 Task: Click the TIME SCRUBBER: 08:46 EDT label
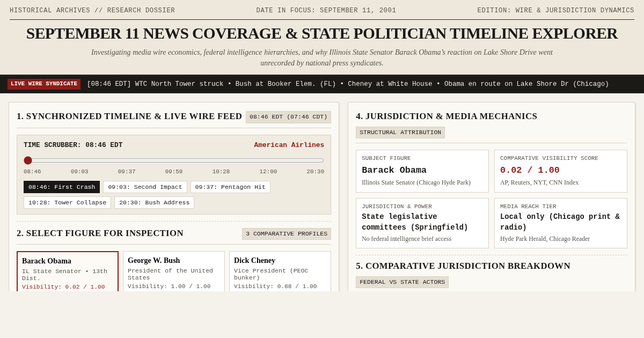(73, 145)
